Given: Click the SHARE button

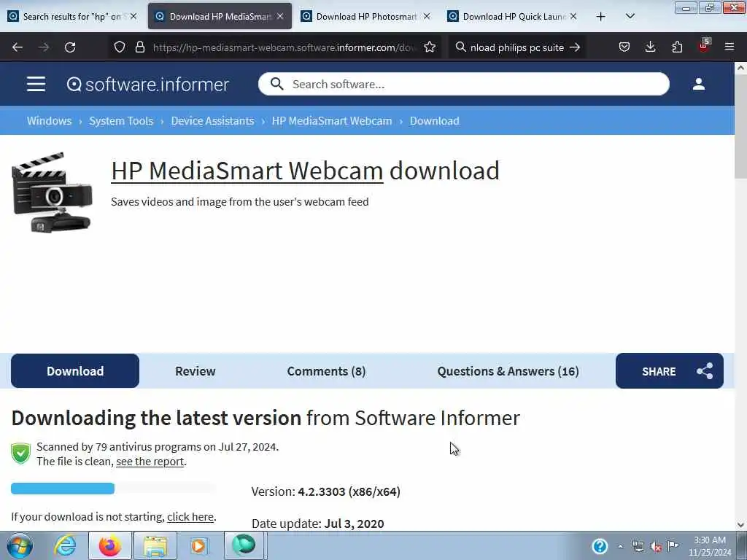Looking at the screenshot, I should pyautogui.click(x=670, y=371).
